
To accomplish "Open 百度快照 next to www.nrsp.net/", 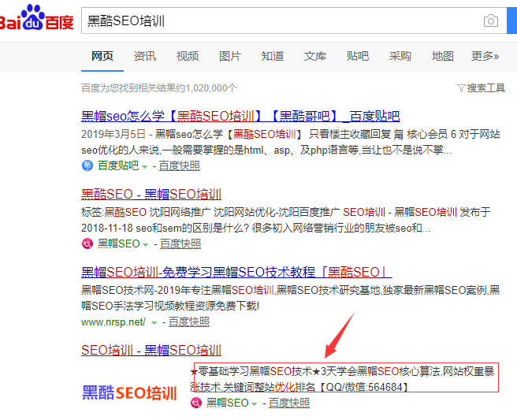I will (x=189, y=322).
